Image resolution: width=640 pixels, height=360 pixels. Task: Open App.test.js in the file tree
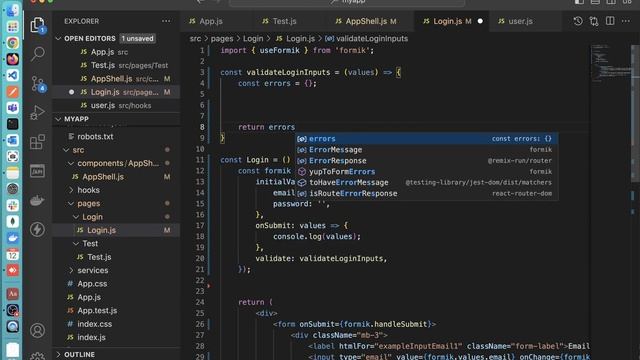(116, 311)
